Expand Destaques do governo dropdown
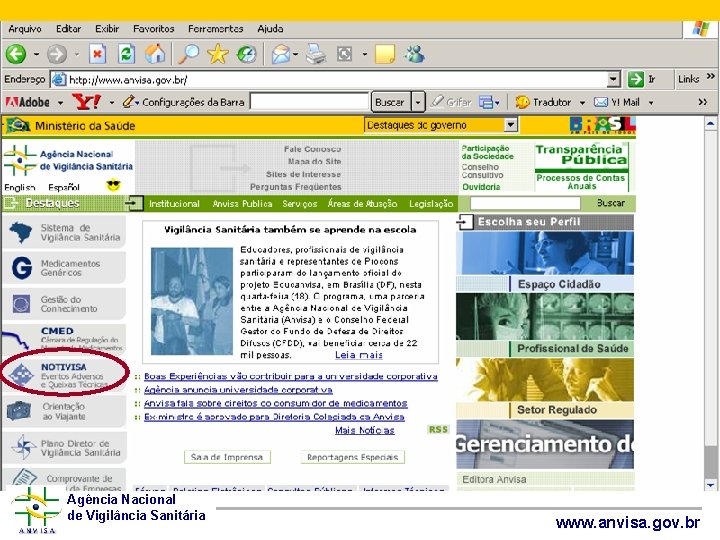Screen dimensions: 720x540 (x=511, y=124)
